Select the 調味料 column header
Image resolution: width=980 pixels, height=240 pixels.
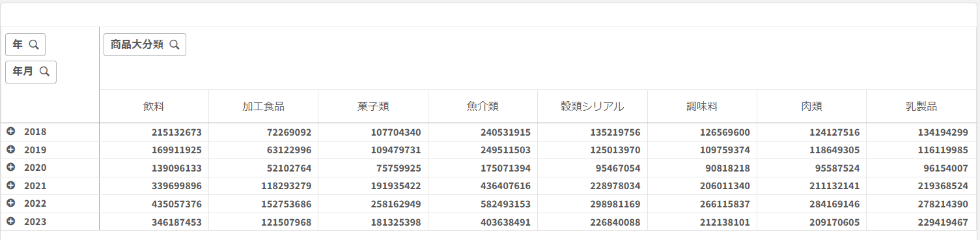pos(702,106)
